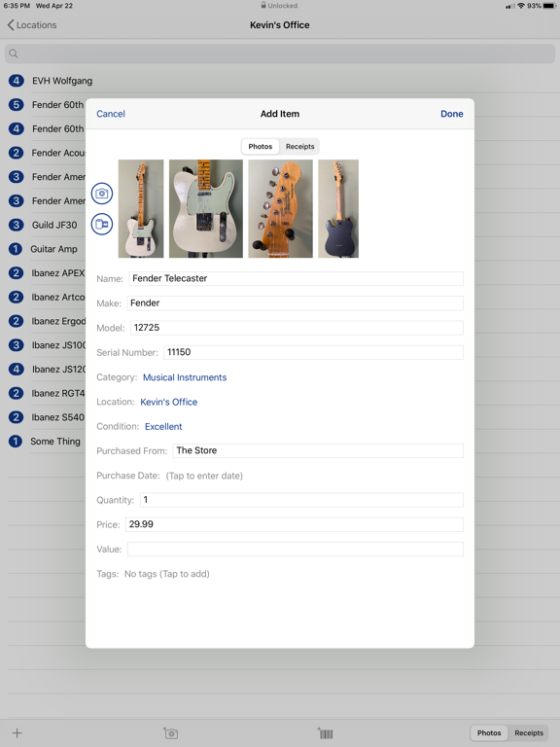Screen dimensions: 560x747
Task: Tap the Wi-Fi icon in status bar
Action: (521, 6)
